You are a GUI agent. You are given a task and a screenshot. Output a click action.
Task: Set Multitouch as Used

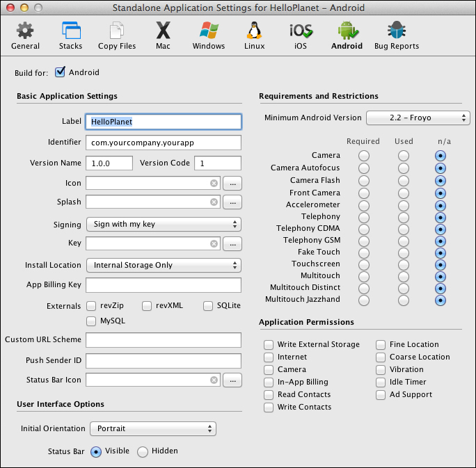pos(404,277)
